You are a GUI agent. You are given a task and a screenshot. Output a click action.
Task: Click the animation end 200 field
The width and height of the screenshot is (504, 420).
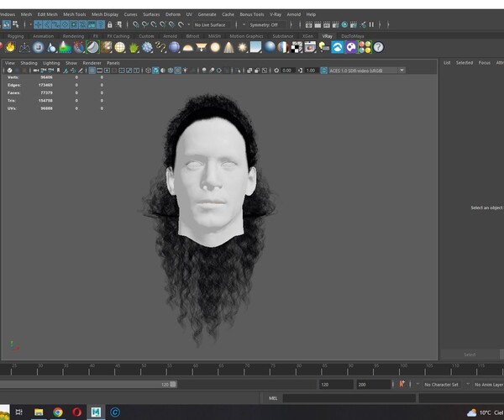[x=373, y=385]
